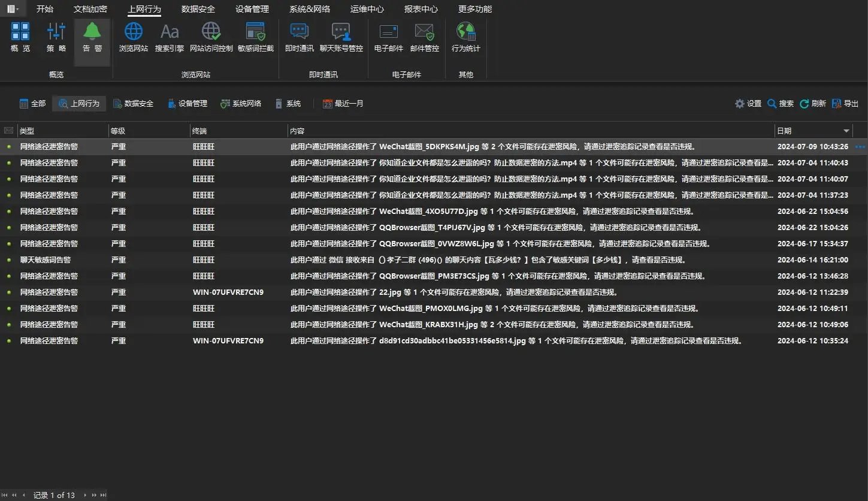
Task: Open 即时通讯 chat icon
Action: 300,37
